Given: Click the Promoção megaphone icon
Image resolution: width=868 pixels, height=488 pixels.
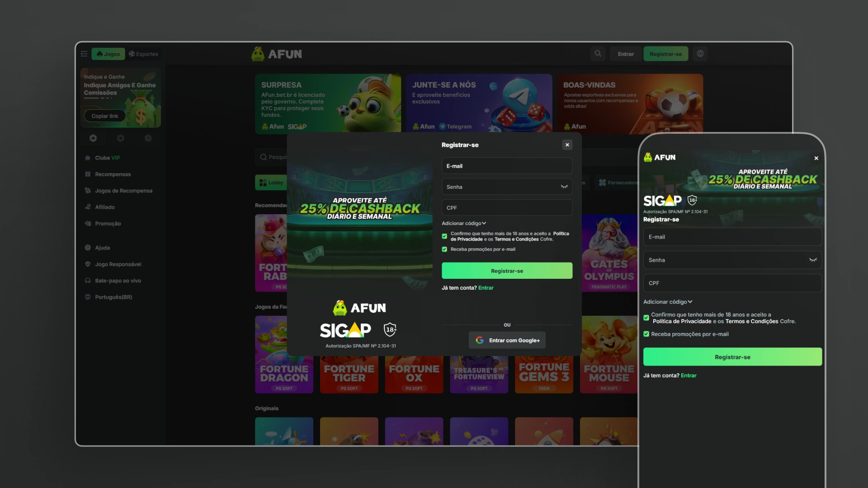Looking at the screenshot, I should (88, 223).
